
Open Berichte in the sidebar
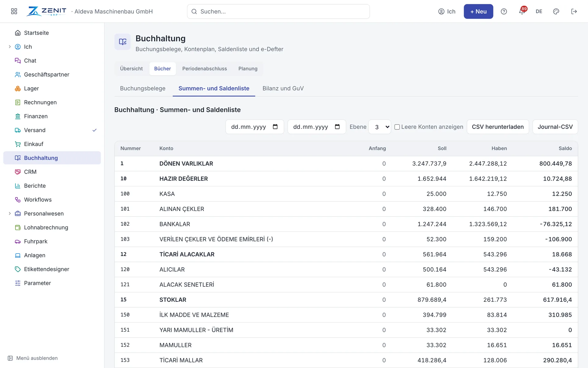click(x=52, y=186)
